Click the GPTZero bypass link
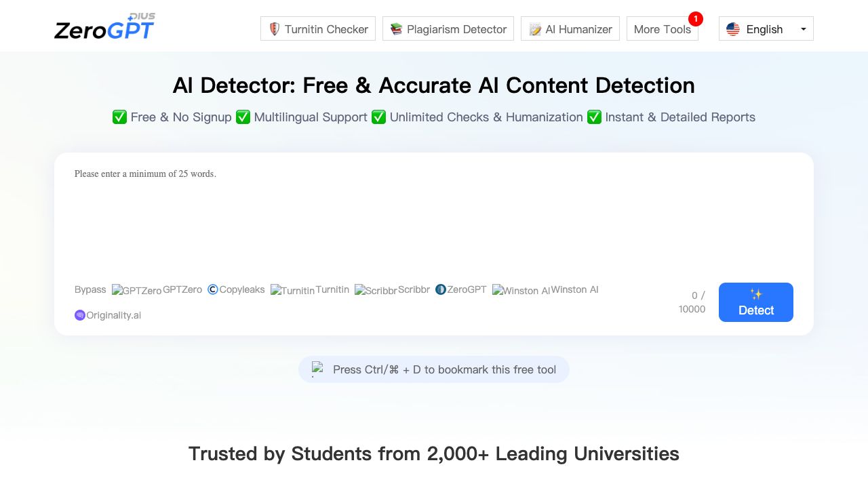 pyautogui.click(x=157, y=290)
